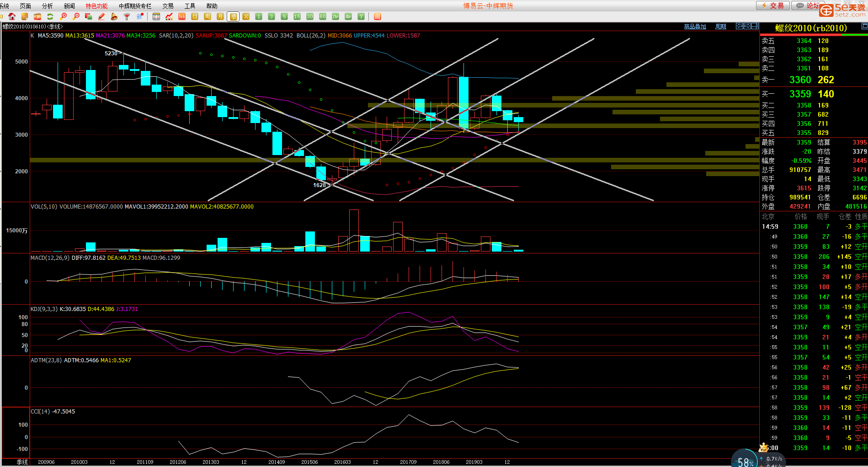The image size is (868, 467).
Task: Click the zoom out magnifier icon
Action: click(76, 16)
